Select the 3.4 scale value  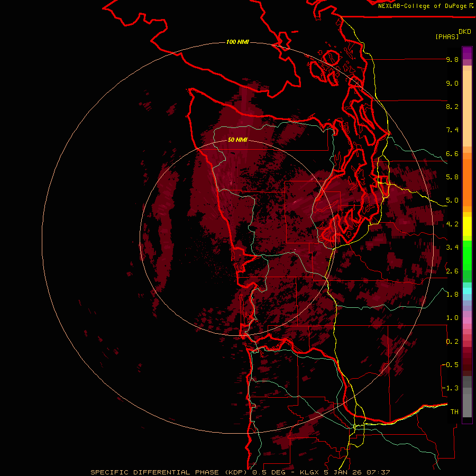coord(452,248)
